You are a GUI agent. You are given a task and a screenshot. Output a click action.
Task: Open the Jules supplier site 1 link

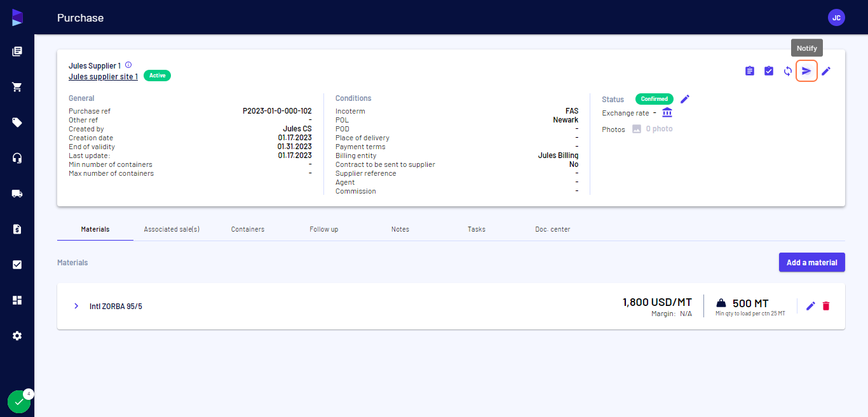pyautogui.click(x=103, y=77)
